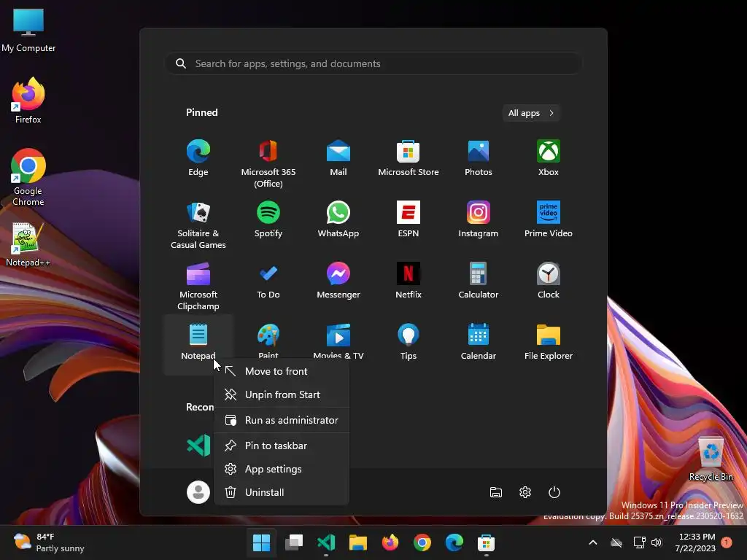Choose Uninstall from context menu
Image resolution: width=747 pixels, height=560 pixels.
pyautogui.click(x=282, y=493)
